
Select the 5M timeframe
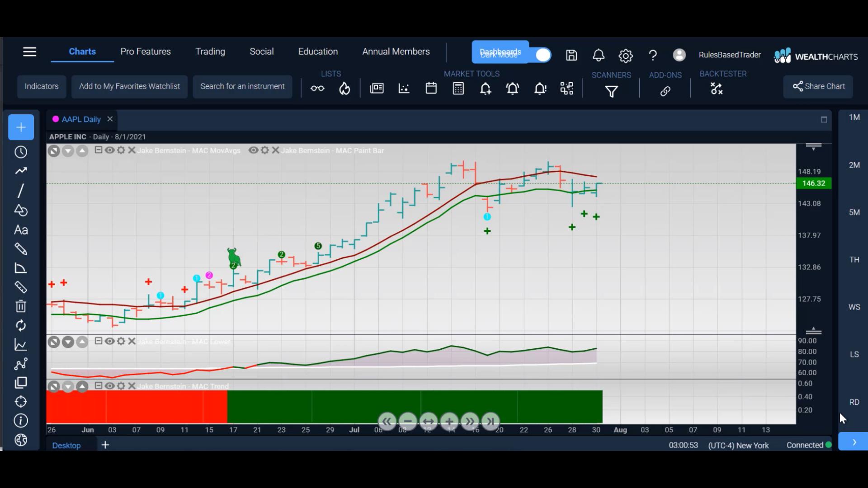[854, 212]
